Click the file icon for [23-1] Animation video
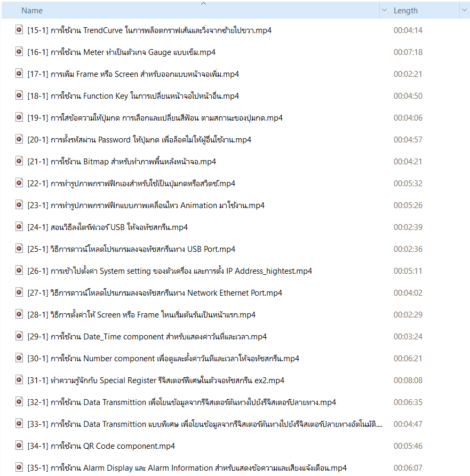 pyautogui.click(x=19, y=205)
